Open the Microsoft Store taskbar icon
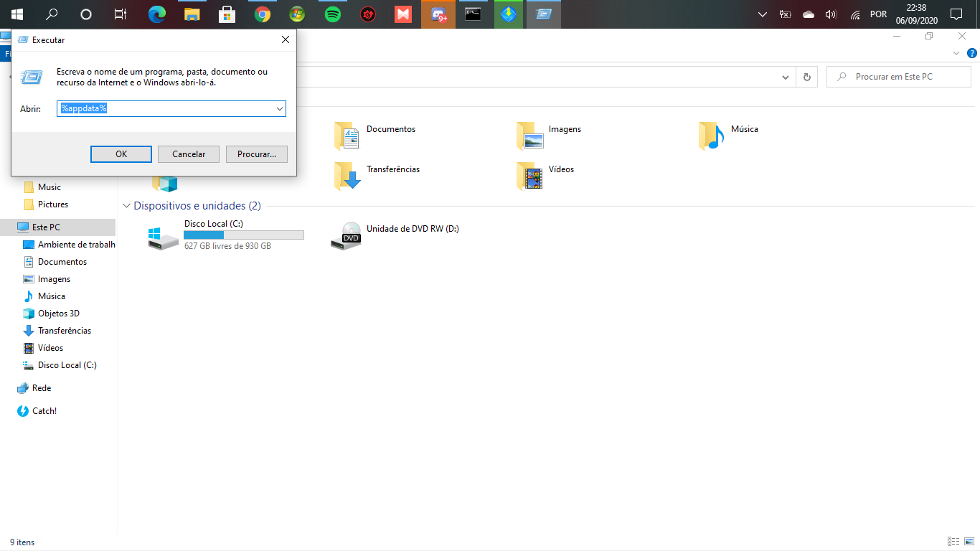This screenshot has height=551, width=980. [x=227, y=14]
